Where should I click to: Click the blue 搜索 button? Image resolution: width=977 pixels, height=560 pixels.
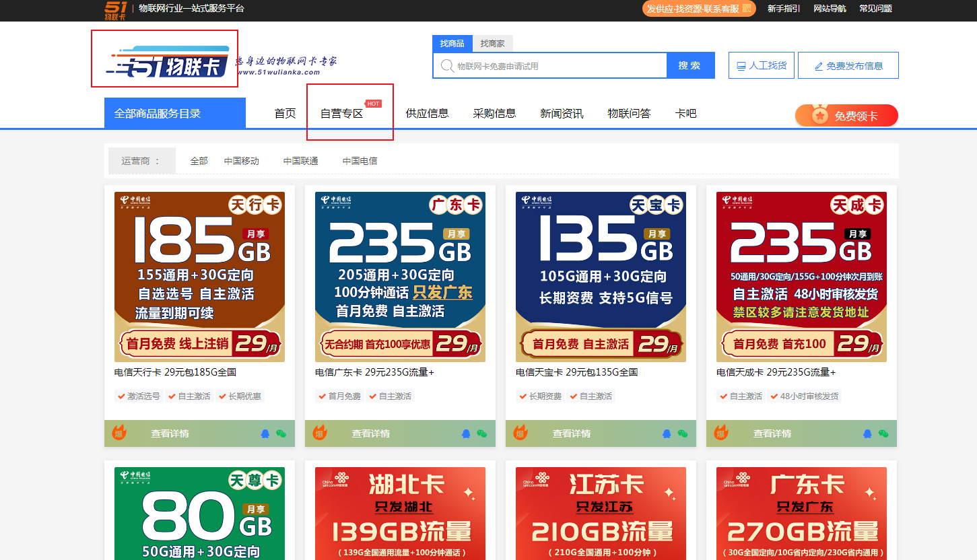click(690, 65)
